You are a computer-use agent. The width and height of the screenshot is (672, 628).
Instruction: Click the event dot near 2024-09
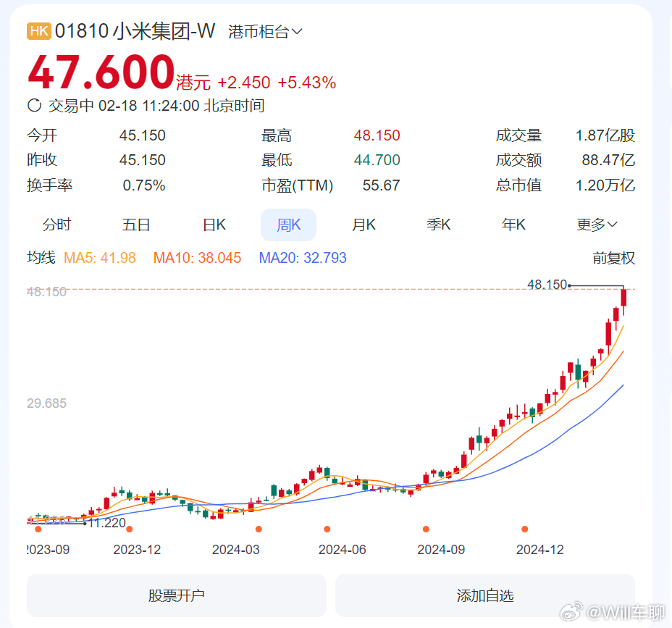pos(426,529)
